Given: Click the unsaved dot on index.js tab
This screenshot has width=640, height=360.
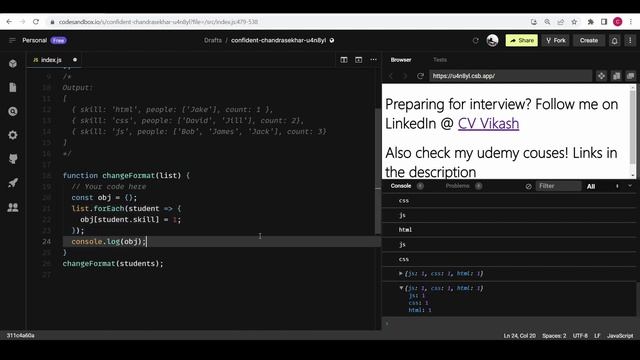Looking at the screenshot, I should point(75,60).
